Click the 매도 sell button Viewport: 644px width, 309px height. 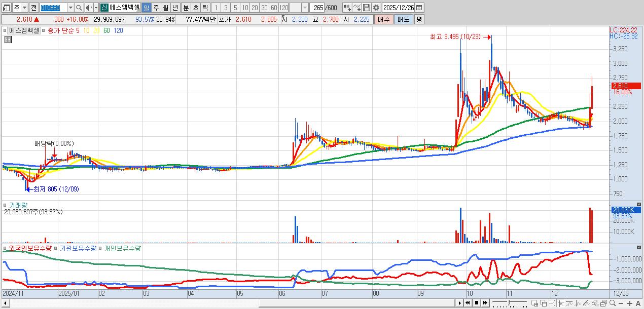[403, 19]
